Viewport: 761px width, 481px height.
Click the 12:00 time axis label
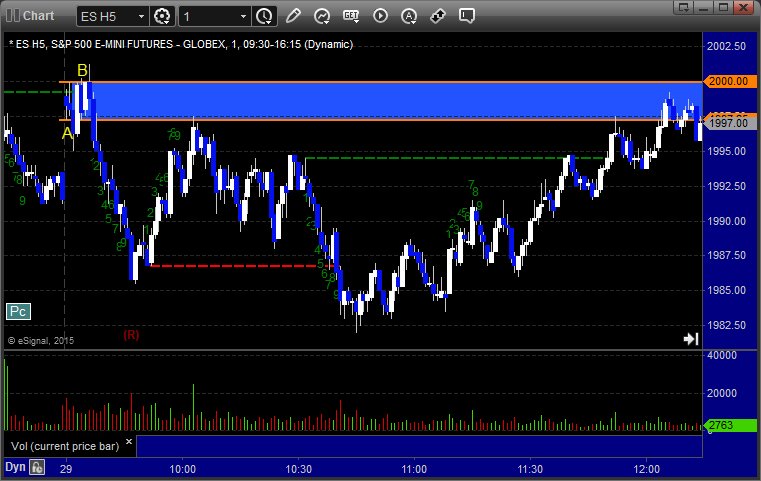(x=646, y=469)
